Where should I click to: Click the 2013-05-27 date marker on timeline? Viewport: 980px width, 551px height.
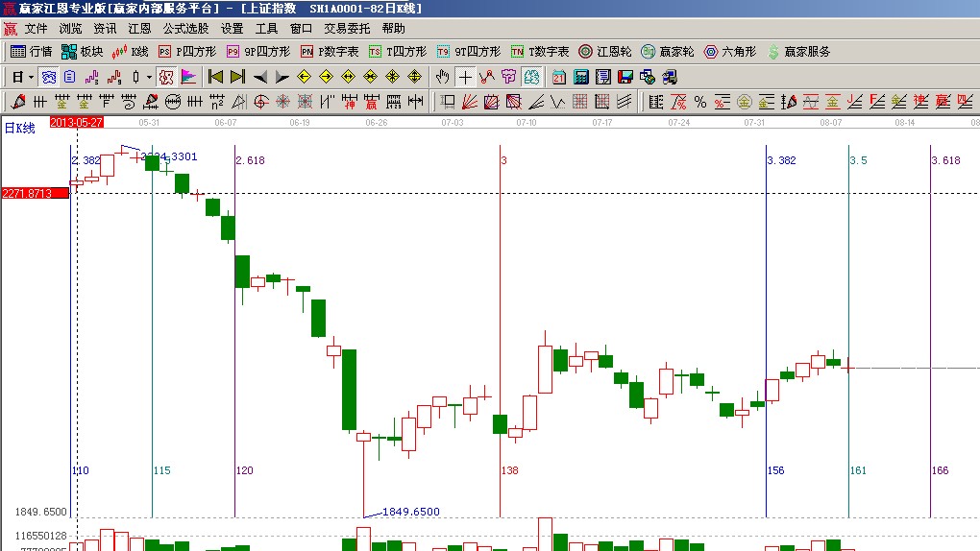point(76,122)
